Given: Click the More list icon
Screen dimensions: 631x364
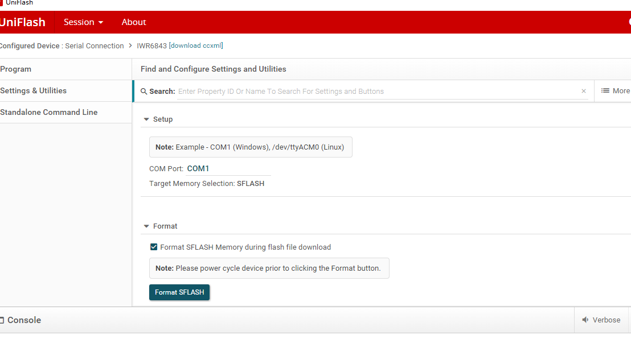Looking at the screenshot, I should [x=605, y=91].
